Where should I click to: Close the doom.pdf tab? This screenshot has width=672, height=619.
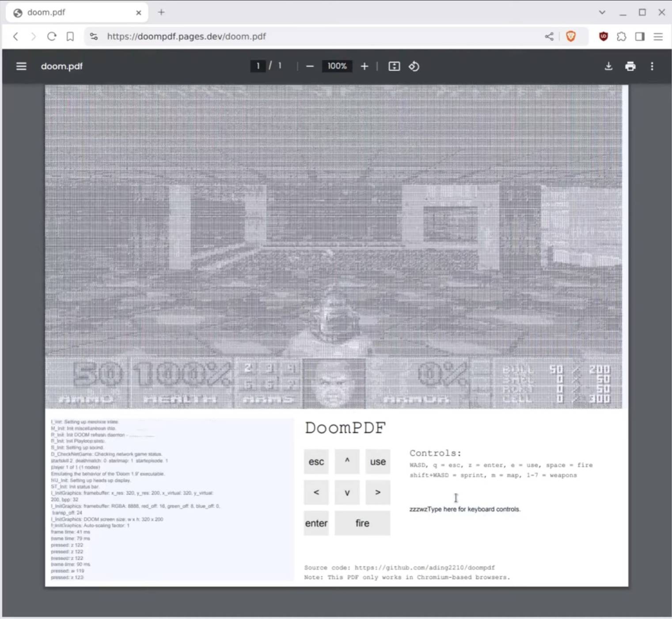pyautogui.click(x=139, y=13)
